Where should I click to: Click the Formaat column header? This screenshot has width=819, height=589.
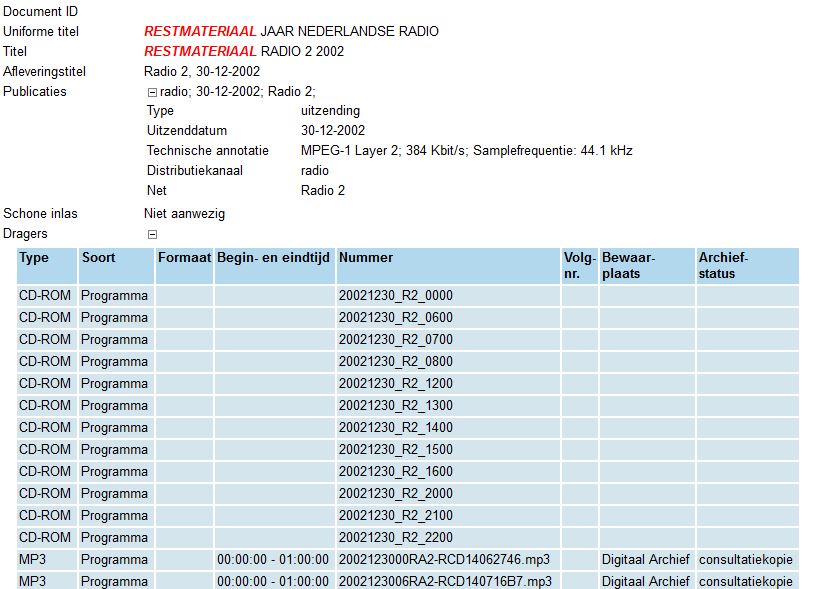pyautogui.click(x=184, y=258)
